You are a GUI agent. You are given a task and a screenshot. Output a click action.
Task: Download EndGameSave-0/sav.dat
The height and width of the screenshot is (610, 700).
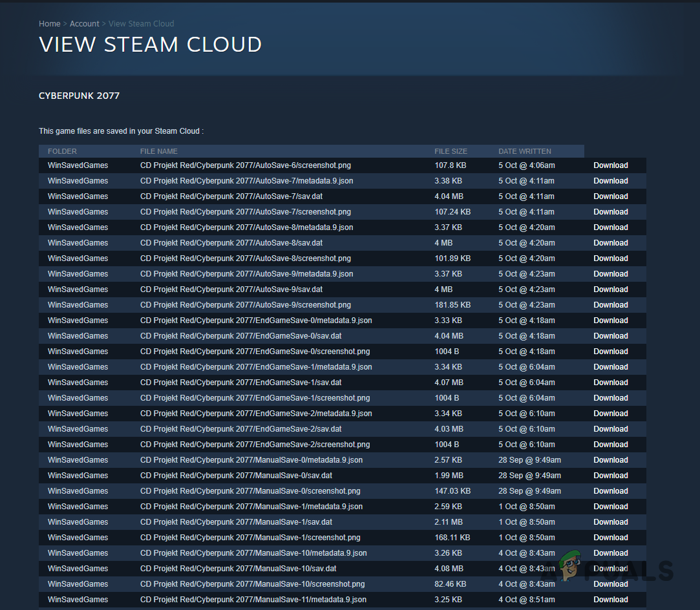tap(610, 335)
